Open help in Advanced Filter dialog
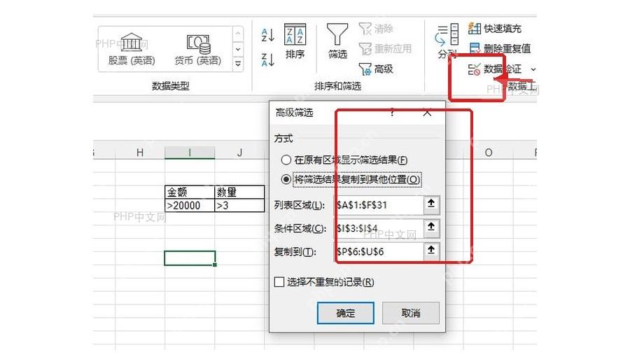Image resolution: width=630 pixels, height=364 pixels. 392,113
